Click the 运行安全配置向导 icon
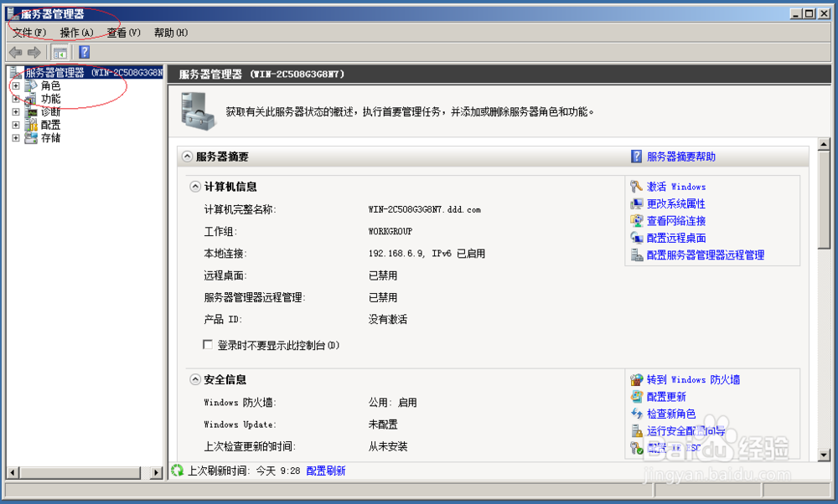 pyautogui.click(x=636, y=431)
